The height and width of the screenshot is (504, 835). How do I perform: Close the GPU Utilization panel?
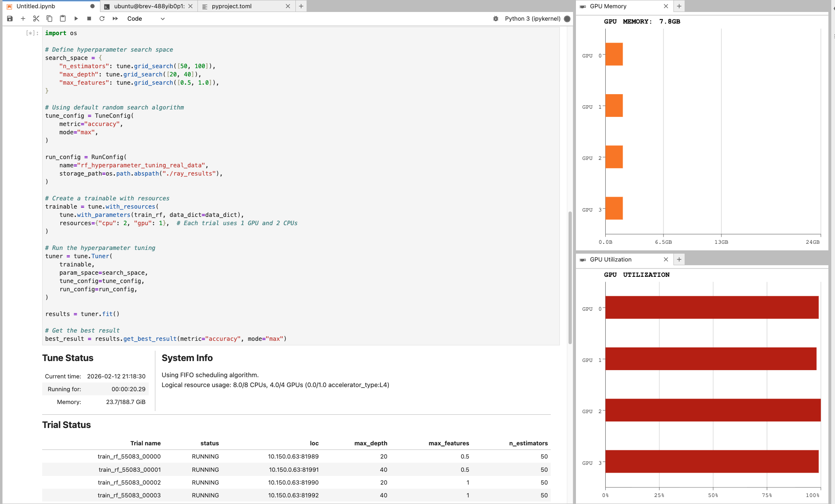click(x=666, y=259)
